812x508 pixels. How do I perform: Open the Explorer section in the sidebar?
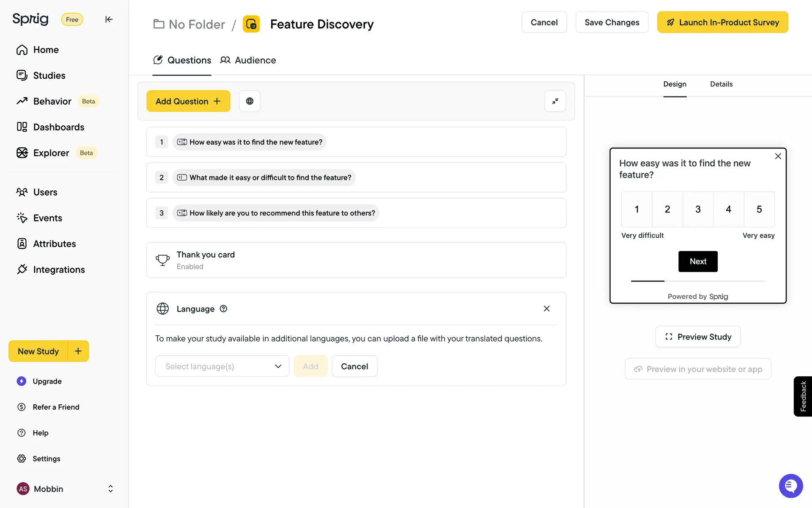pos(51,153)
